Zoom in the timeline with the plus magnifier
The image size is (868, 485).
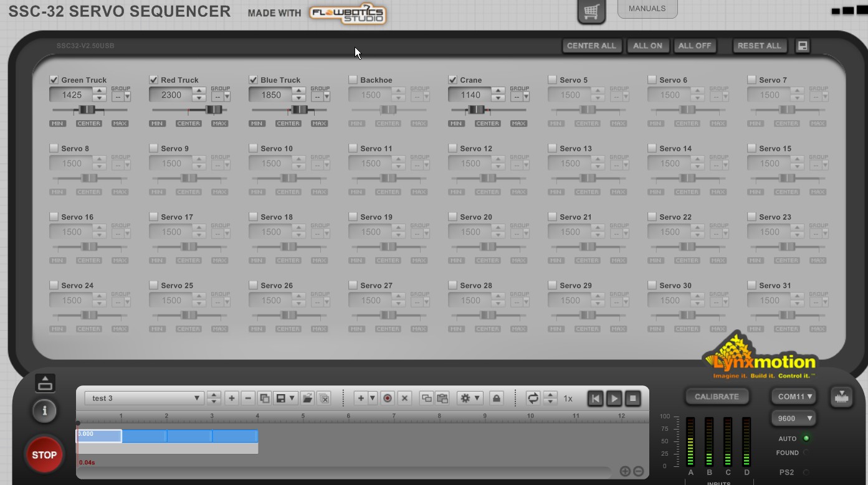(625, 471)
